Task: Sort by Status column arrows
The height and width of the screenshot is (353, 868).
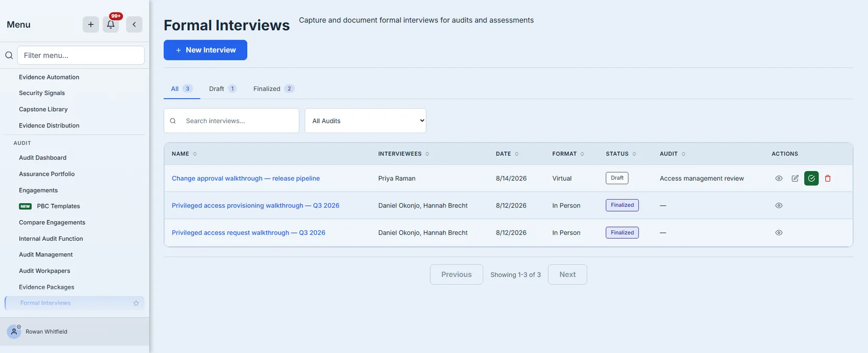Action: coord(634,154)
